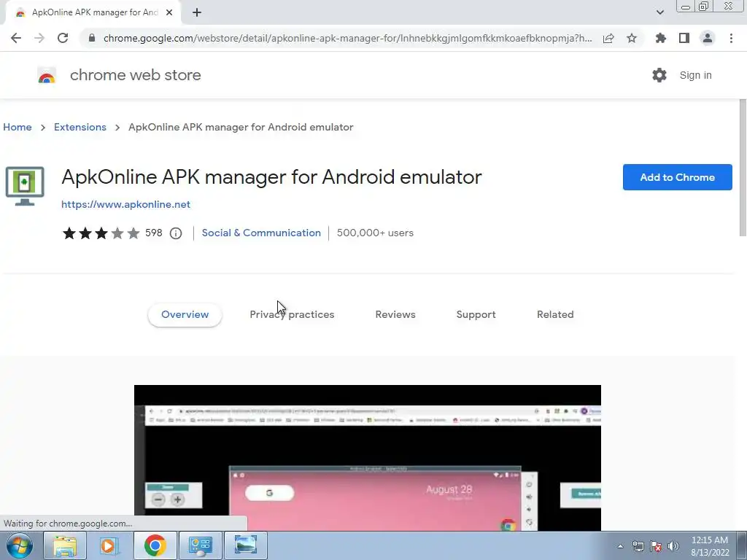
Task: Open Social & Communication category link
Action: [261, 233]
